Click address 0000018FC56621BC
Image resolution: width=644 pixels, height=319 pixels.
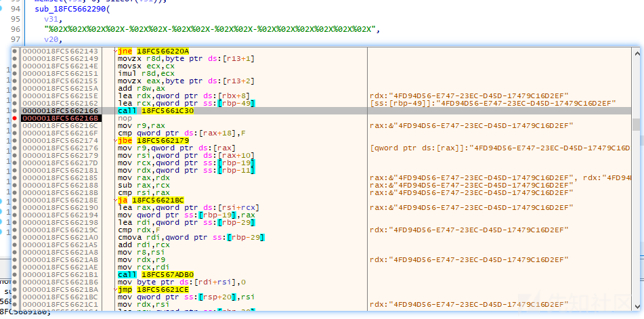60,297
